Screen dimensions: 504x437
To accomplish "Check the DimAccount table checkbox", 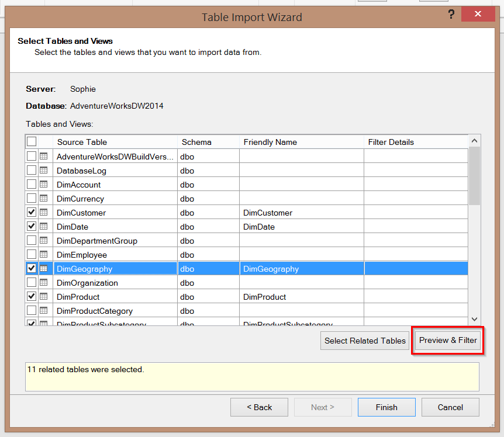I will 32,185.
